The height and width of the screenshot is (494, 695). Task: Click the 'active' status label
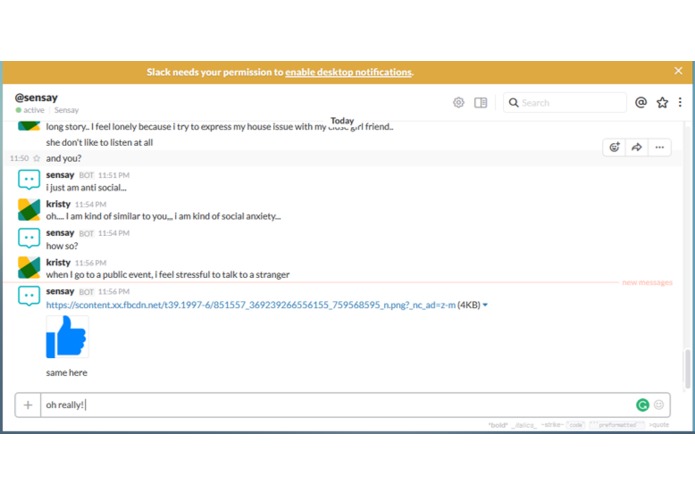tap(33, 110)
